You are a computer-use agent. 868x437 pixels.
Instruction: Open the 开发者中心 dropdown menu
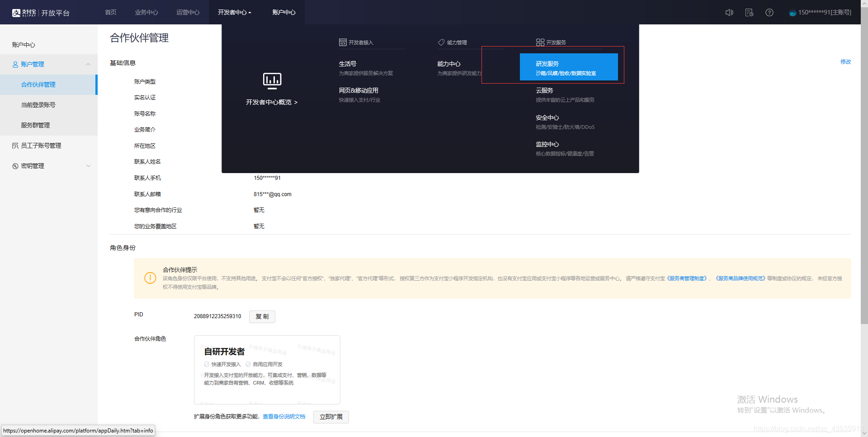click(x=234, y=12)
